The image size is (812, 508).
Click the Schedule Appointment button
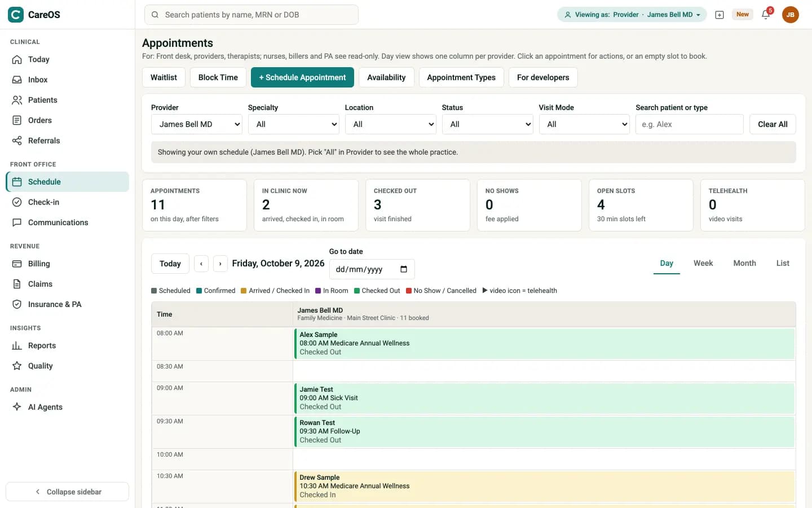302,77
